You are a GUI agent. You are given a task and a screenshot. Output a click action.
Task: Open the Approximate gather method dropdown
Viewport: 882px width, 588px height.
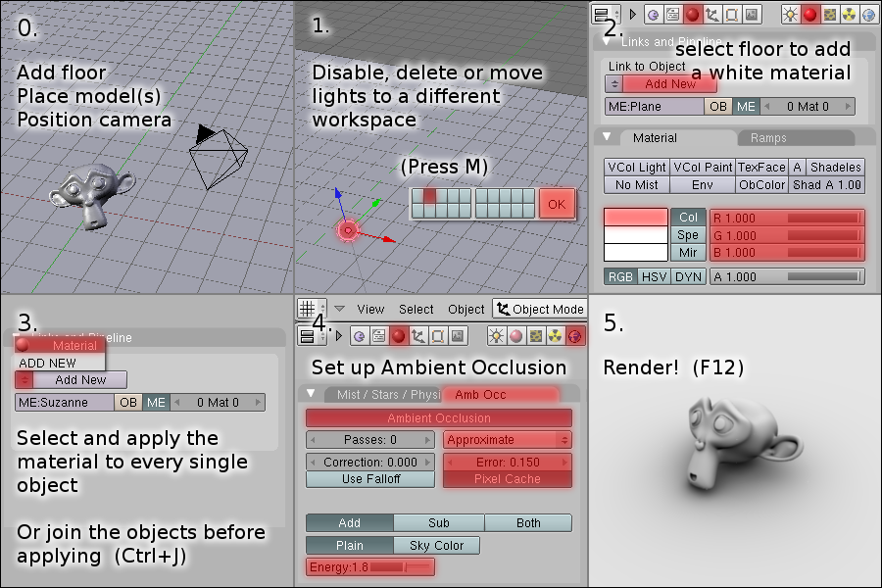point(508,440)
